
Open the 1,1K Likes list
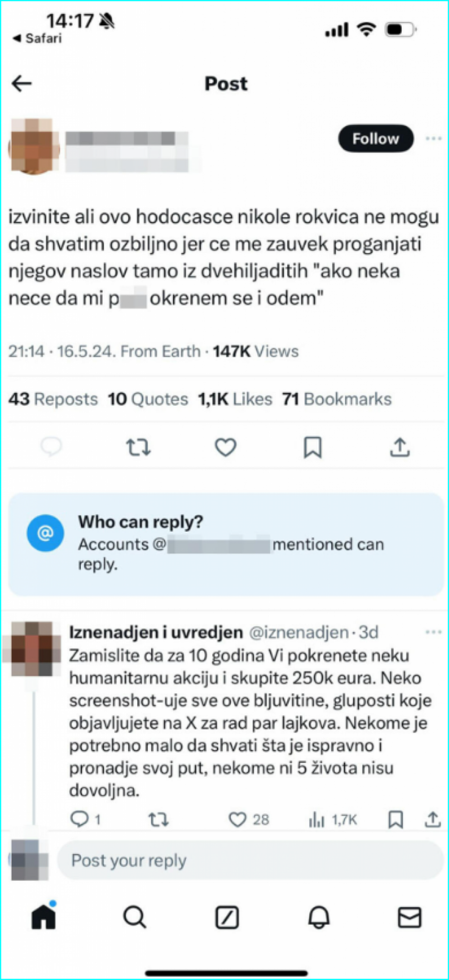235,399
